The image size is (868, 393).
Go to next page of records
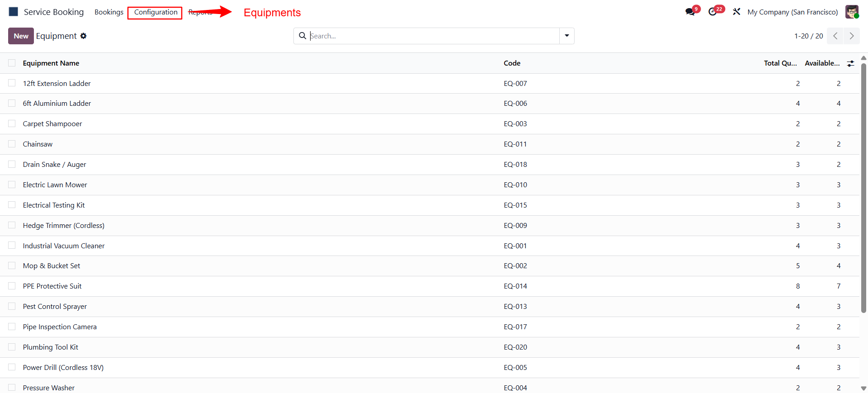[x=852, y=36]
